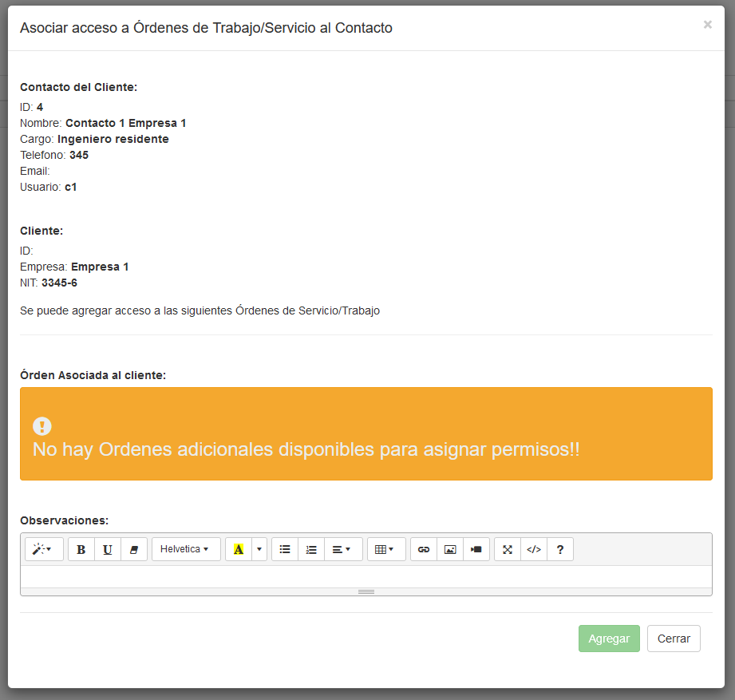The height and width of the screenshot is (700, 735).
Task: Click the insert video icon
Action: coord(476,549)
